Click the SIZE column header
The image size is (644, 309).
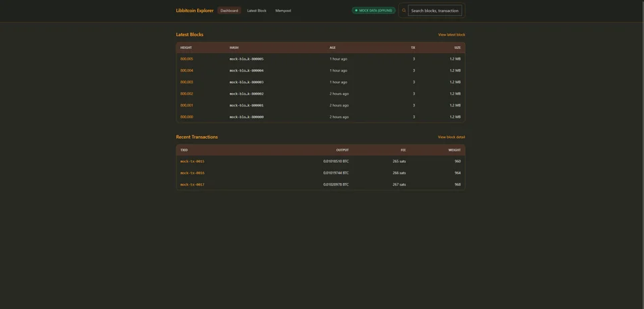(457, 48)
